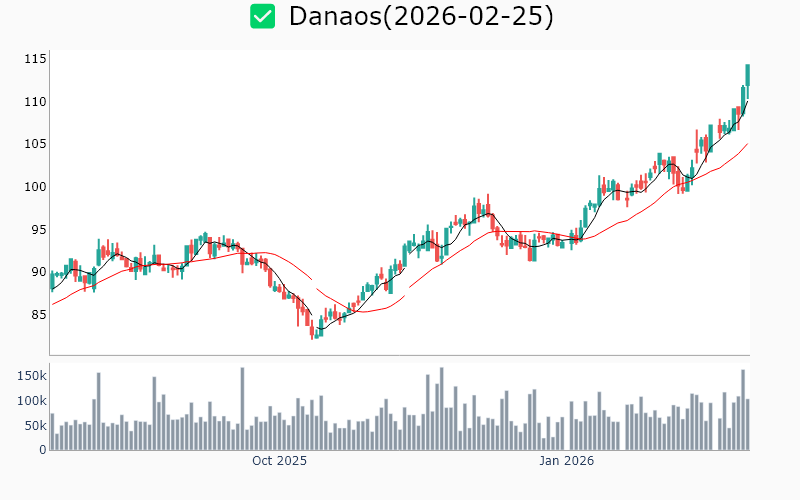Screen dimensions: 800x500
Task: Click the 150k volume axis label
Action: [x=31, y=376]
